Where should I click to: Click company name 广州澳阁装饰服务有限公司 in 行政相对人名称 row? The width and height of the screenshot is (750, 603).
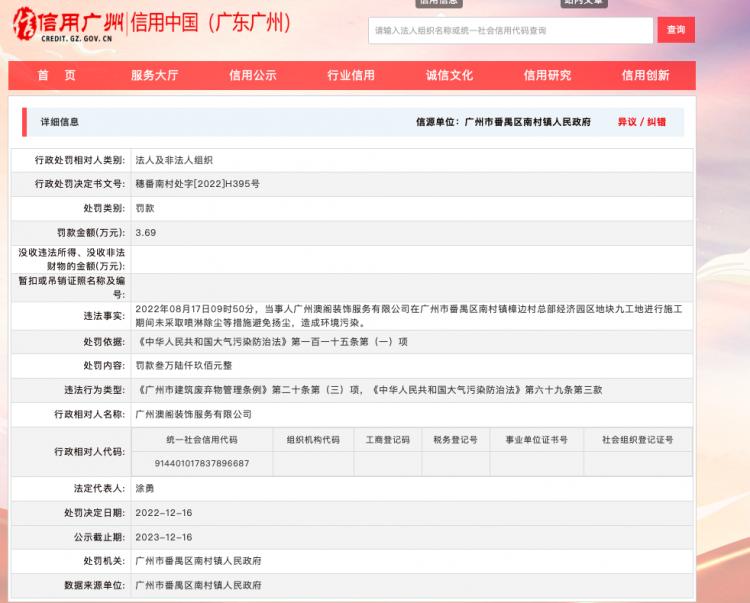pos(194,414)
